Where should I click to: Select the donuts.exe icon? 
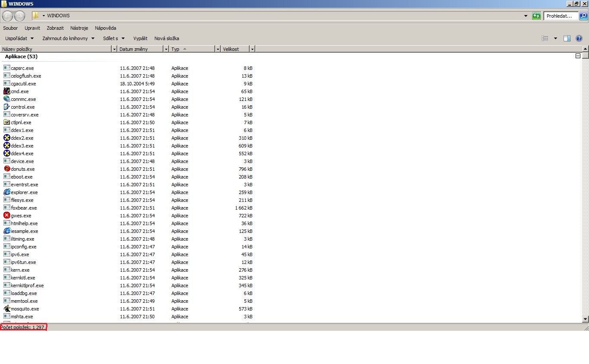coord(7,169)
